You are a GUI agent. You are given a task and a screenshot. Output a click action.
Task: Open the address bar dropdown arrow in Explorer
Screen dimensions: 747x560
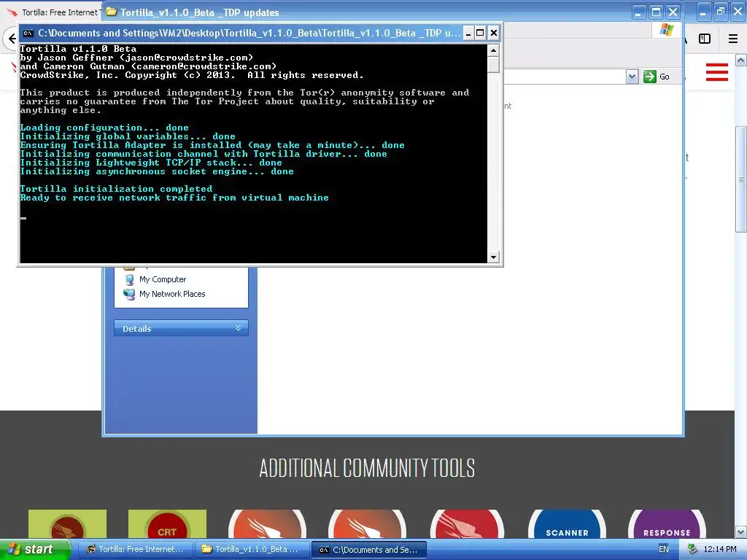pyautogui.click(x=632, y=77)
